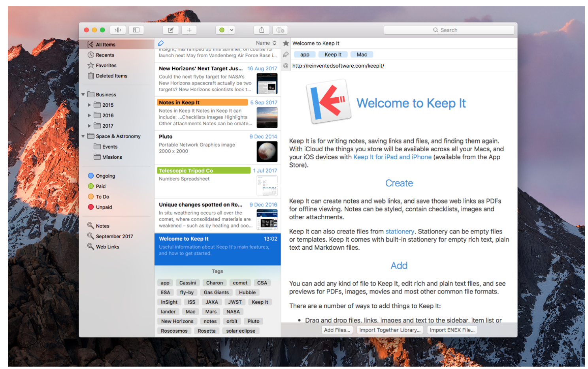Toggle the favorite star for this item
The height and width of the screenshot is (369, 588).
[286, 43]
